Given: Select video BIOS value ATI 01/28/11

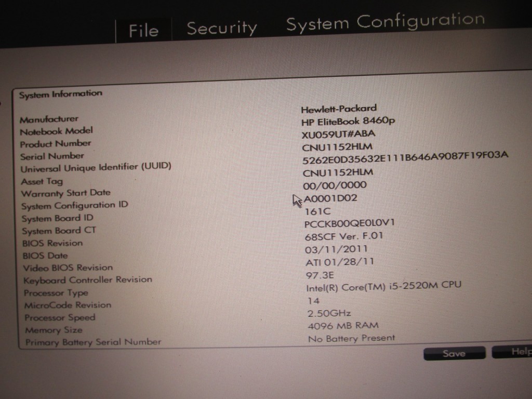Looking at the screenshot, I should pyautogui.click(x=340, y=262).
